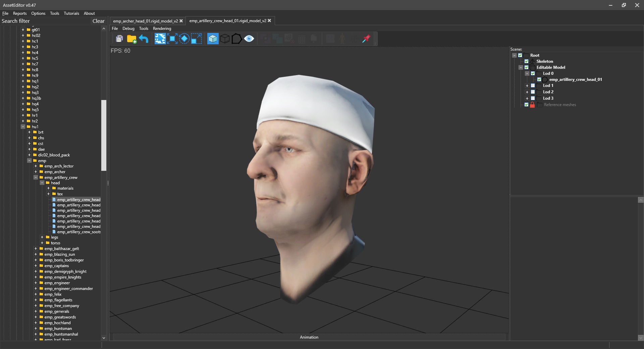
Task: Collapse the emp_artillery_crew folder
Action: pyautogui.click(x=36, y=178)
